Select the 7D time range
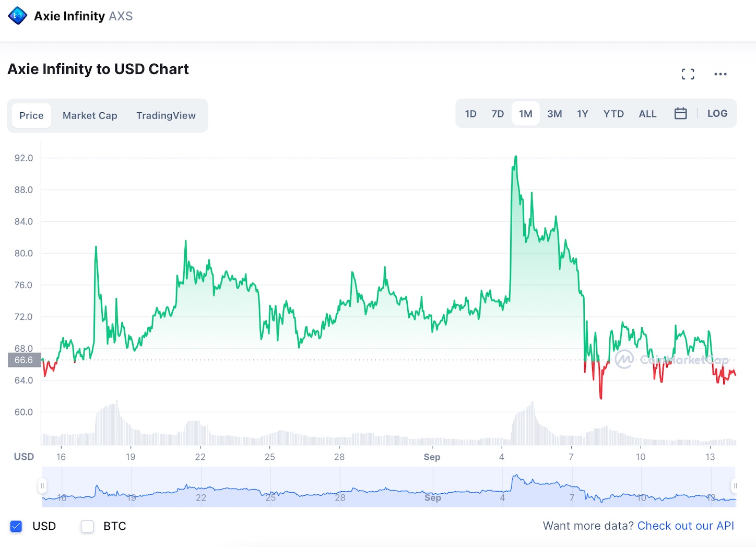Image resolution: width=756 pixels, height=547 pixels. [498, 114]
